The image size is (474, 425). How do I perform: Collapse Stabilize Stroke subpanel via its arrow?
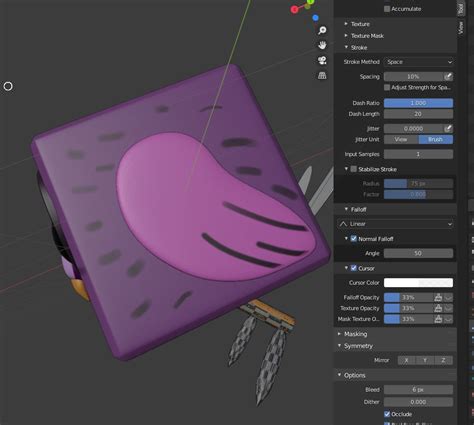(x=346, y=169)
